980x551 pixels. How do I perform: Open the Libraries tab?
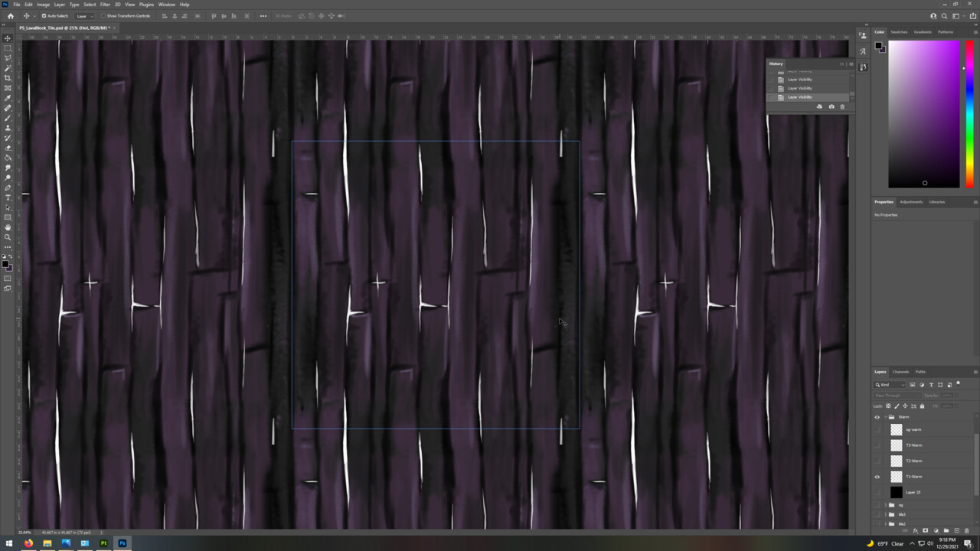pos(936,202)
